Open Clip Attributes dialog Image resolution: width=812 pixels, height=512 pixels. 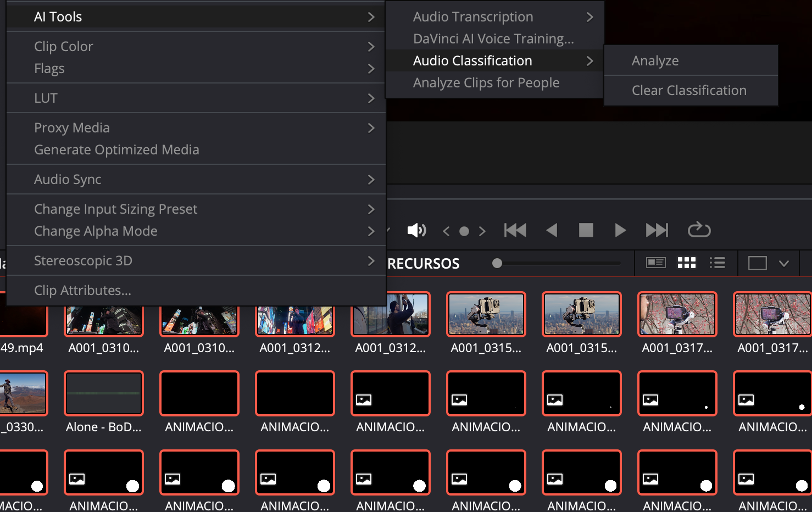point(196,291)
